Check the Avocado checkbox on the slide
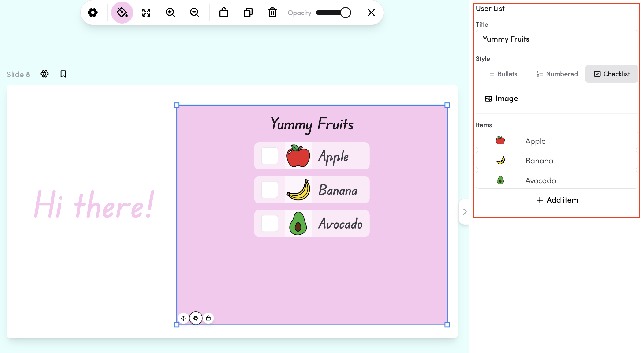 pos(270,223)
